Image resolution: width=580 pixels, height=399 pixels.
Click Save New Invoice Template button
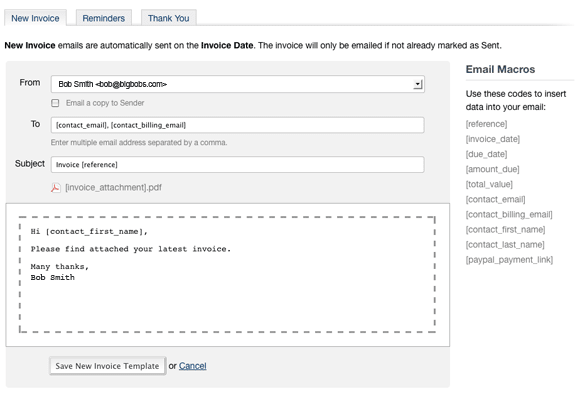click(107, 366)
